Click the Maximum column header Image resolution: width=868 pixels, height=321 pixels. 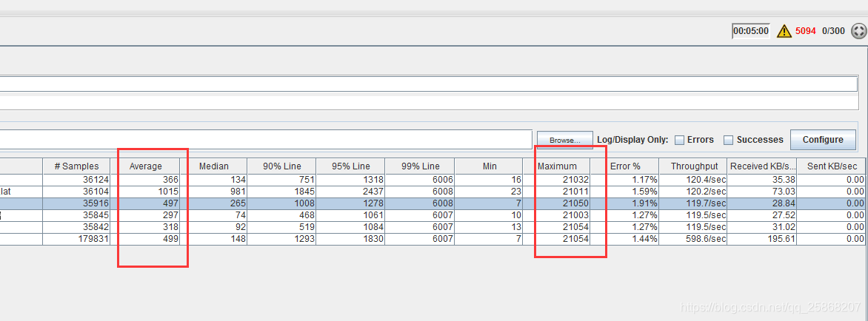557,166
